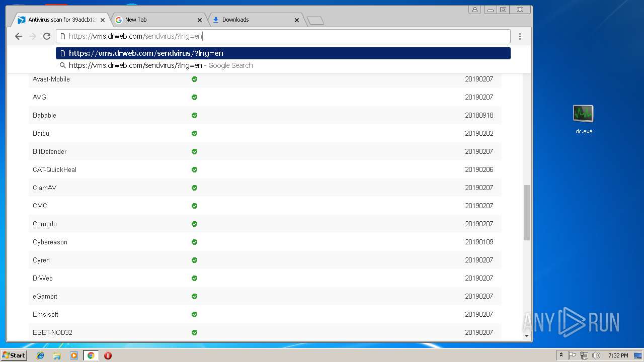Click the green check for Comodo

pyautogui.click(x=194, y=224)
